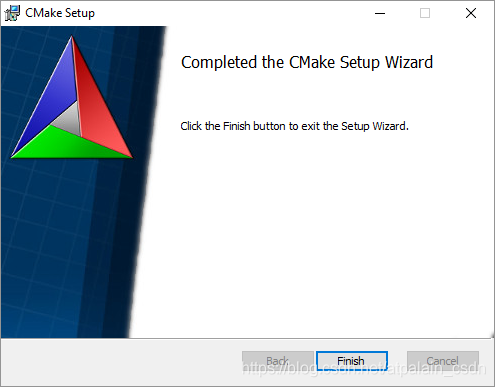Click Finish to exit the Setup Wizard
This screenshot has width=495, height=387.
click(352, 361)
